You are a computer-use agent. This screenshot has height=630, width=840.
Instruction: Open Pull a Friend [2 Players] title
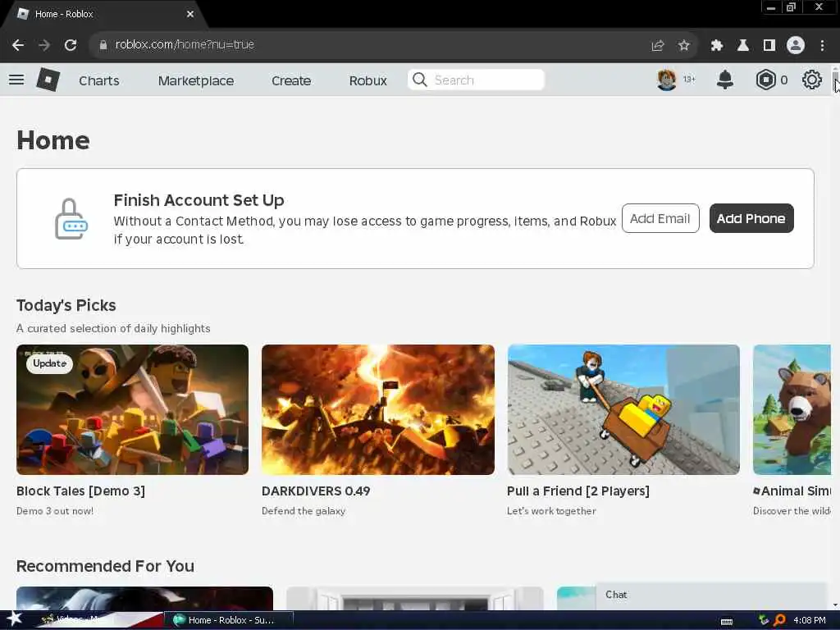coord(578,491)
